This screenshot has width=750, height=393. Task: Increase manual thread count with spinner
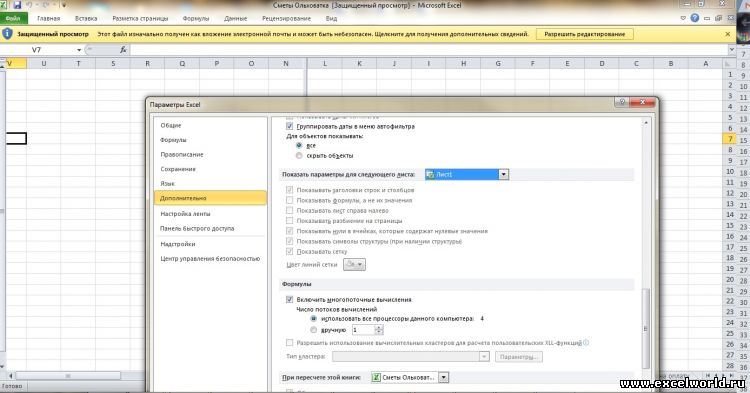[x=379, y=328]
